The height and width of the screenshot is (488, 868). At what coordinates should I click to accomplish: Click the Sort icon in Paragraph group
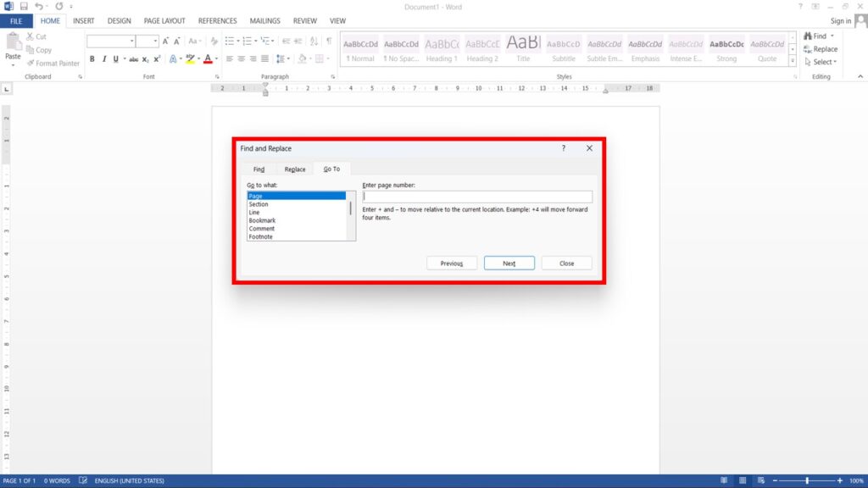[314, 41]
